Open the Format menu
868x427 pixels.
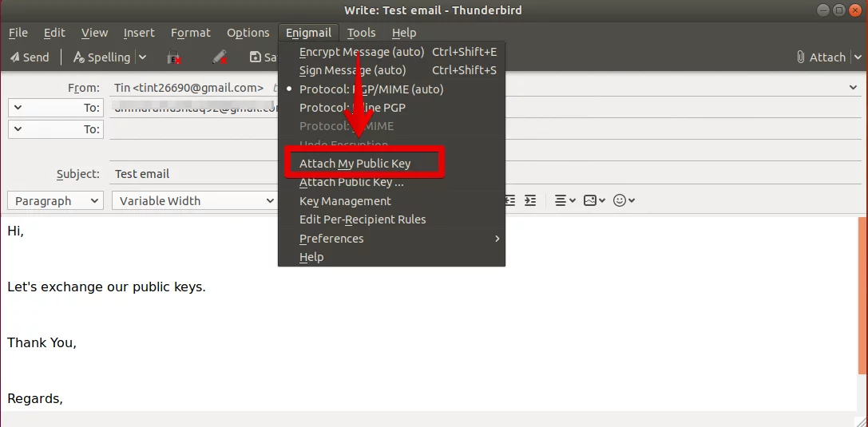(190, 33)
